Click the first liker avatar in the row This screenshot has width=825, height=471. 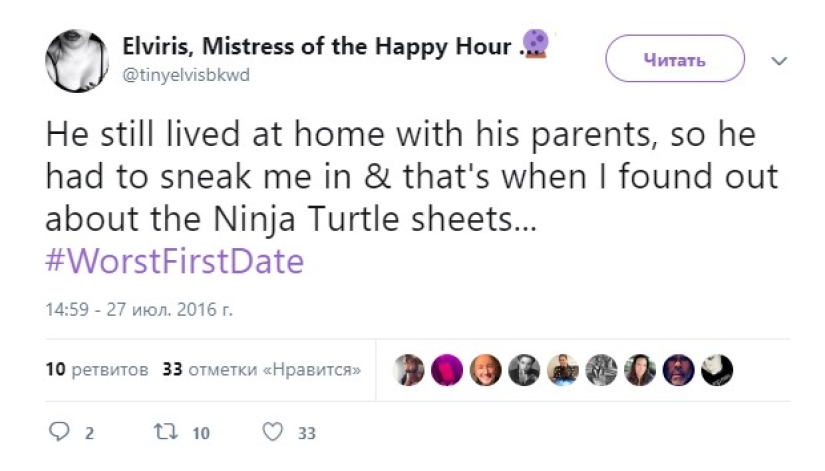coord(409,370)
